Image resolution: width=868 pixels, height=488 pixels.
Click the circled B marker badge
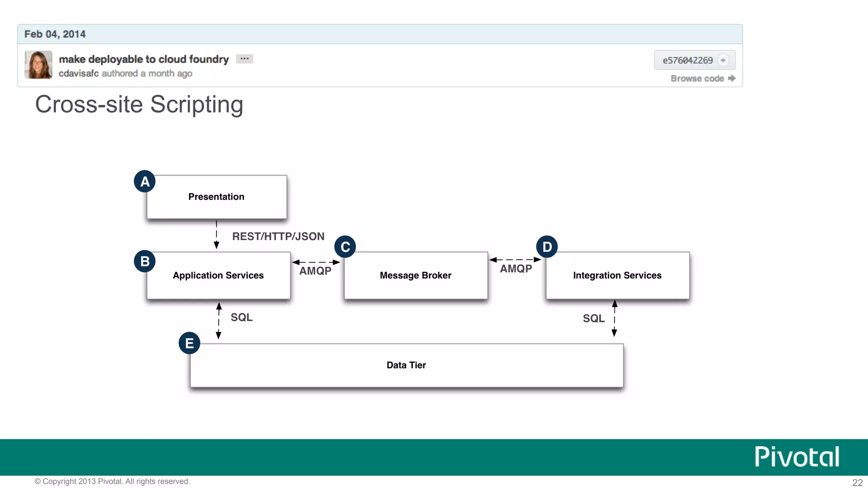(145, 261)
